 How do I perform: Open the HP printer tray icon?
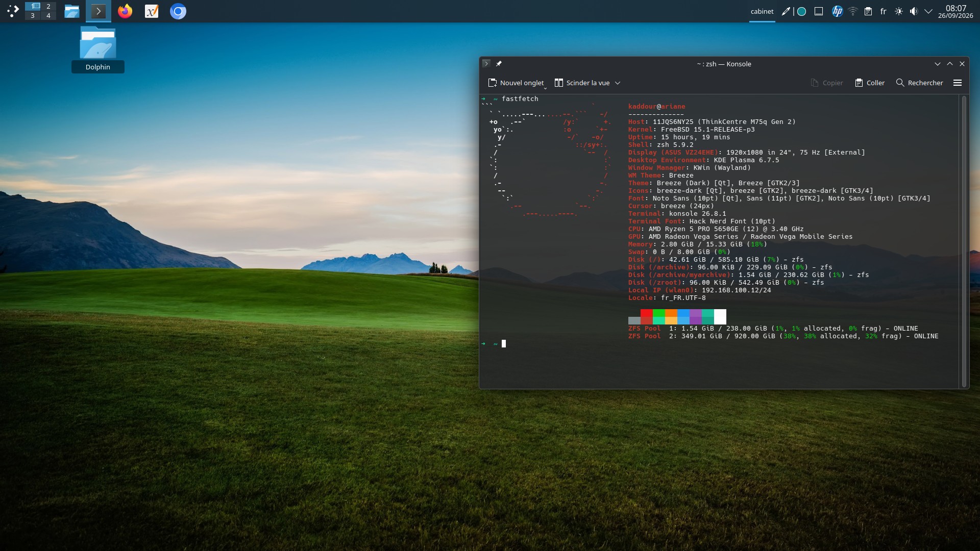837,11
